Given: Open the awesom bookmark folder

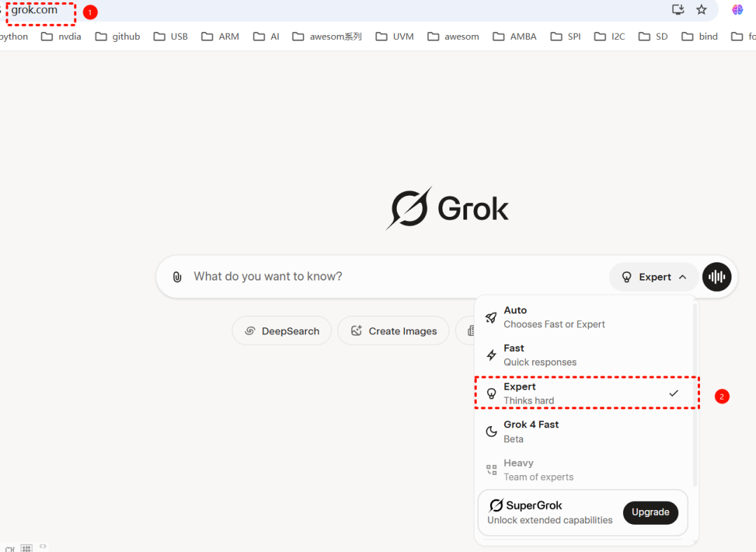Looking at the screenshot, I should pos(453,36).
